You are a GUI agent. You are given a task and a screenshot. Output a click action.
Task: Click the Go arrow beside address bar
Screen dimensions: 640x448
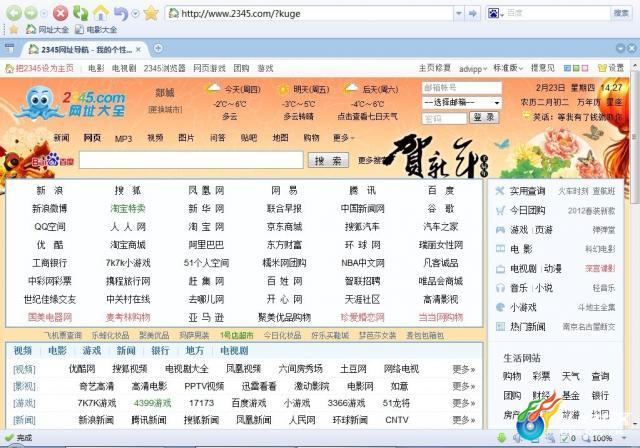tap(472, 13)
